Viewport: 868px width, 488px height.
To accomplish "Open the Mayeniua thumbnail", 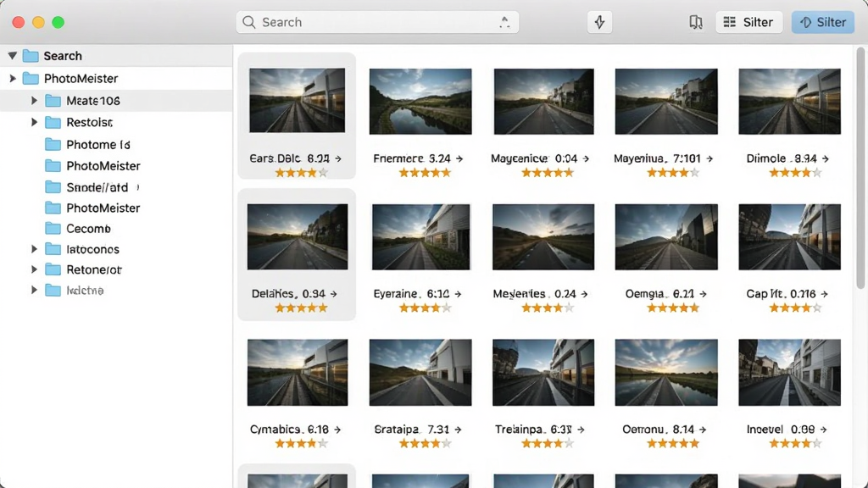I will tap(666, 102).
